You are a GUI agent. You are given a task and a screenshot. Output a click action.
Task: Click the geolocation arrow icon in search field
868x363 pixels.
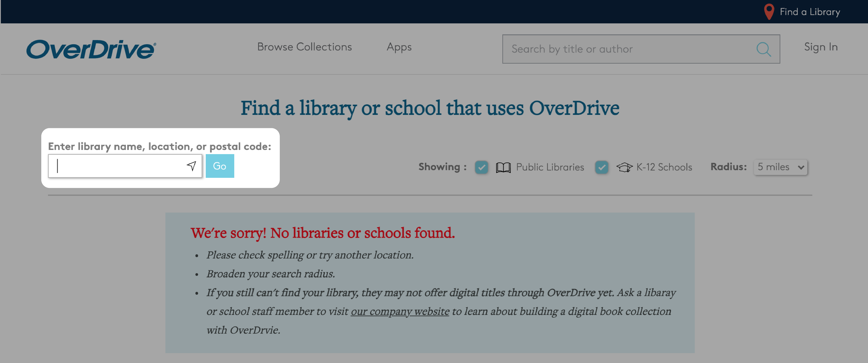[x=192, y=166]
